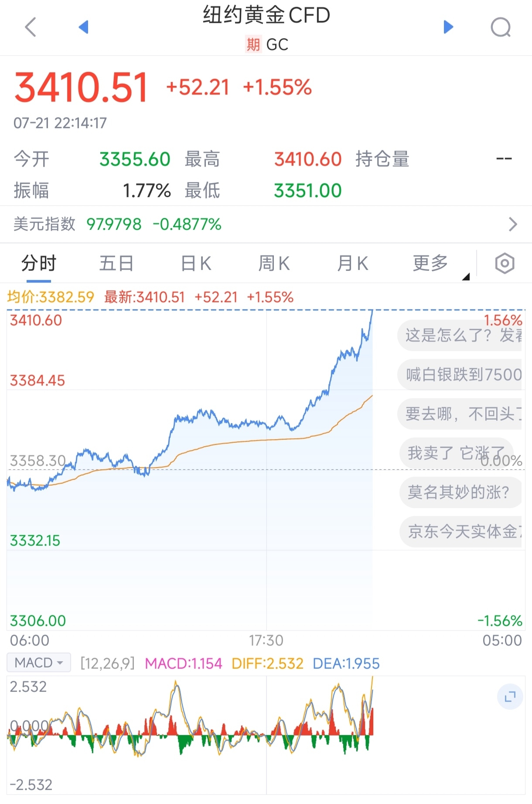Viewport: 532px width, 804px height.
Task: Tap the 17:30 time axis label
Action: coord(266,640)
